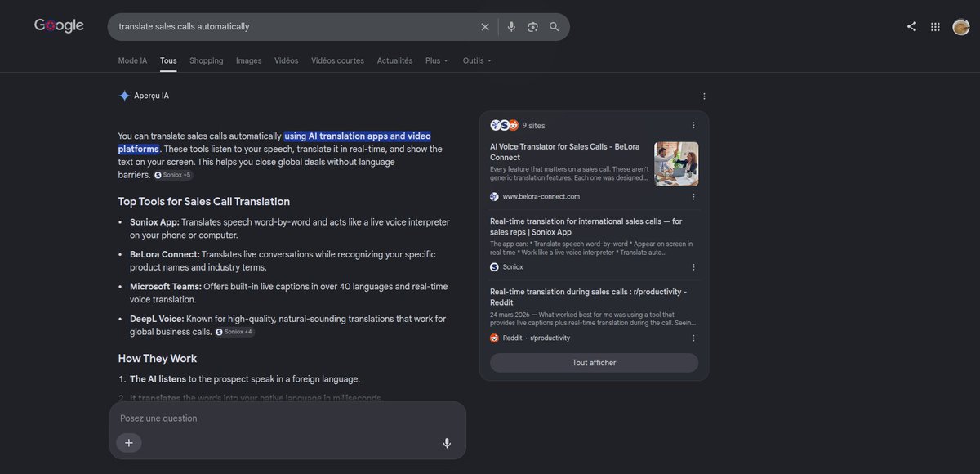980x474 pixels.
Task: Open more options for belora-connect.com result
Action: click(693, 197)
